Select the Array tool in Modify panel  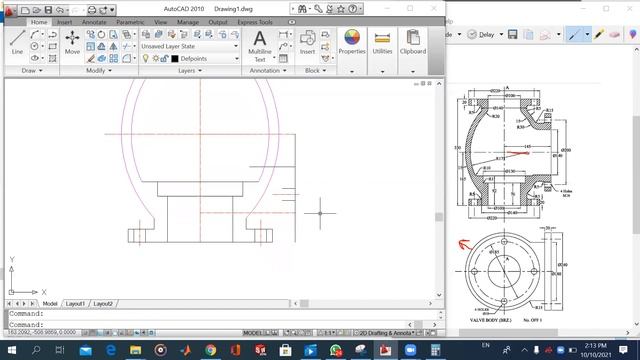click(113, 58)
